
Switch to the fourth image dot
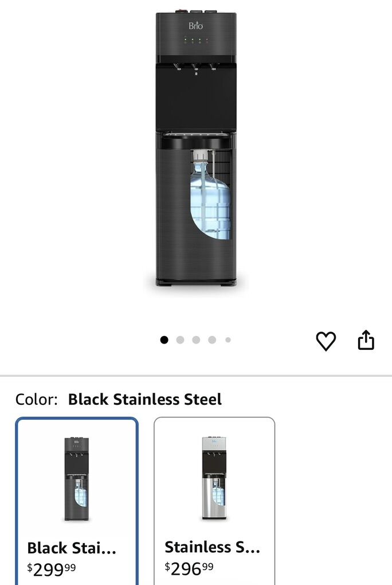pos(212,340)
